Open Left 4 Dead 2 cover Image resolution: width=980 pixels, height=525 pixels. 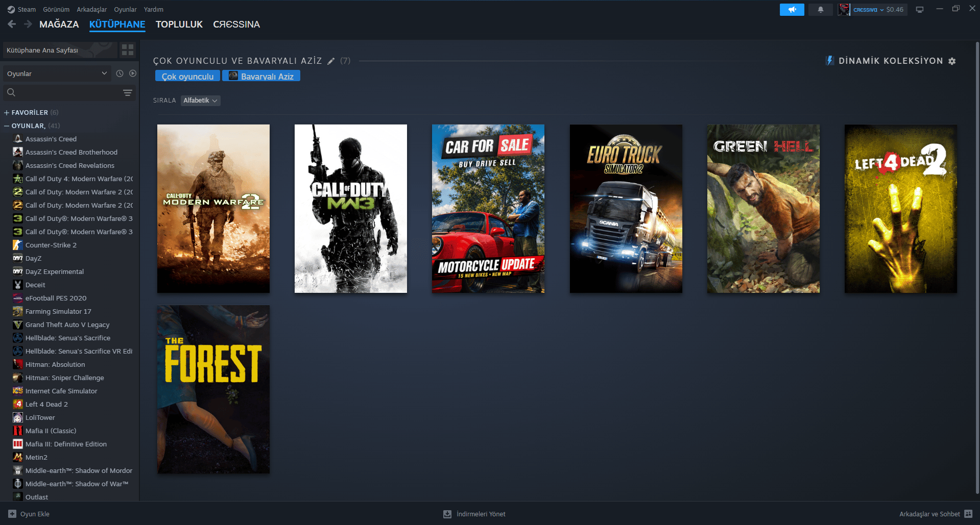(x=901, y=209)
